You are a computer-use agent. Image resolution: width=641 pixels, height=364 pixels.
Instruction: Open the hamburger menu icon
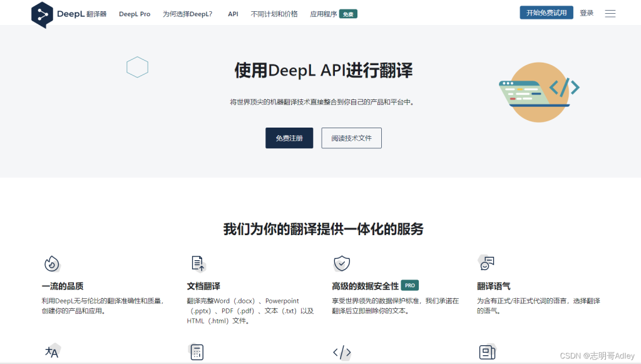click(610, 13)
